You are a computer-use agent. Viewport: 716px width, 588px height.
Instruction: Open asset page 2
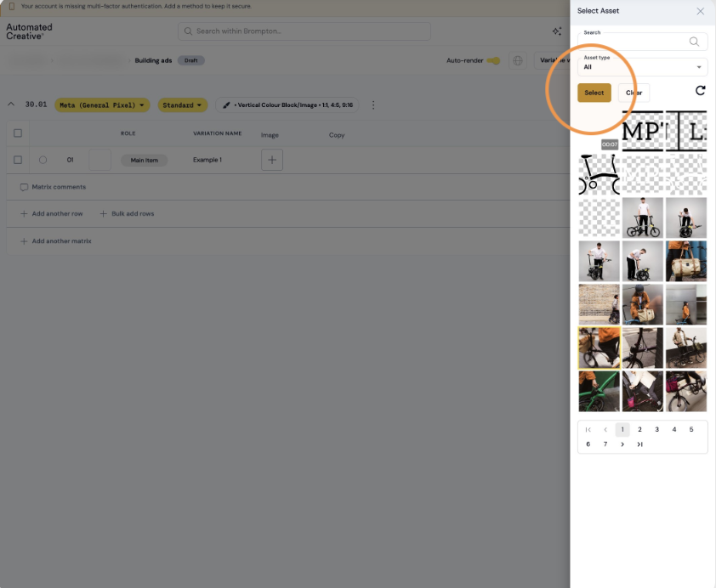(639, 429)
